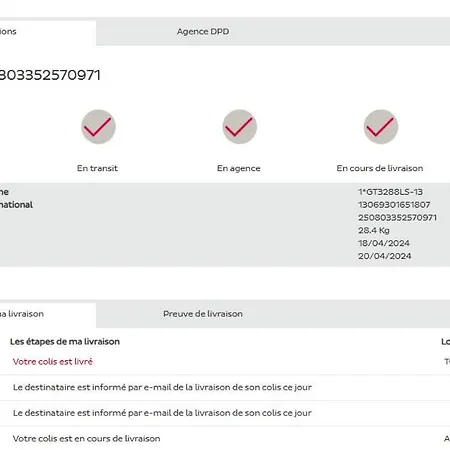Click Votre colis est en cours de livraison row
The width and height of the screenshot is (450, 450).
click(225, 439)
